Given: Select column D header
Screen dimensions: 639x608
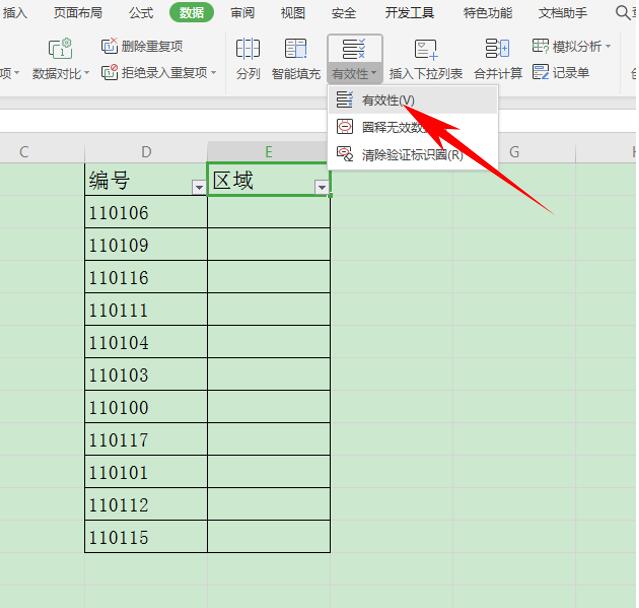Looking at the screenshot, I should (x=146, y=152).
